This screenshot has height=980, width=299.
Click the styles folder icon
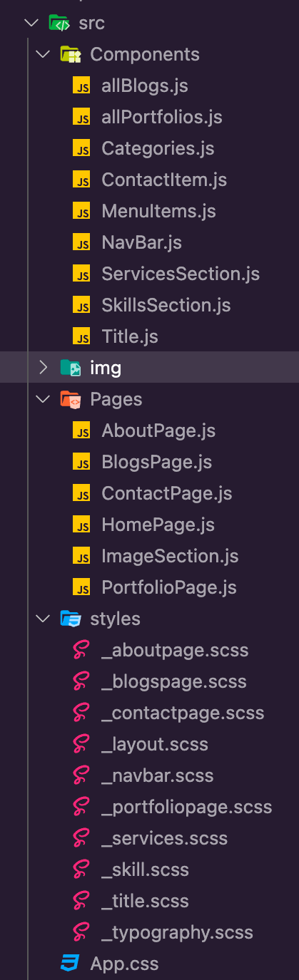tap(70, 619)
